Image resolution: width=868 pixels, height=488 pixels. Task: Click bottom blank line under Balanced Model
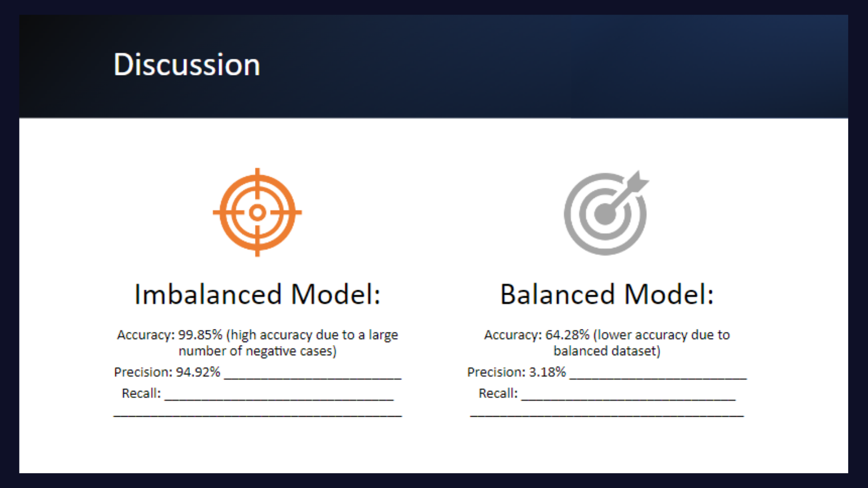point(607,415)
